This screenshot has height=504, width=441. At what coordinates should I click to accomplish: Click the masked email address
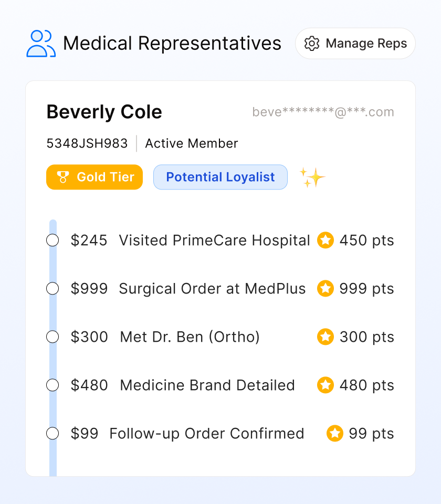coord(323,112)
